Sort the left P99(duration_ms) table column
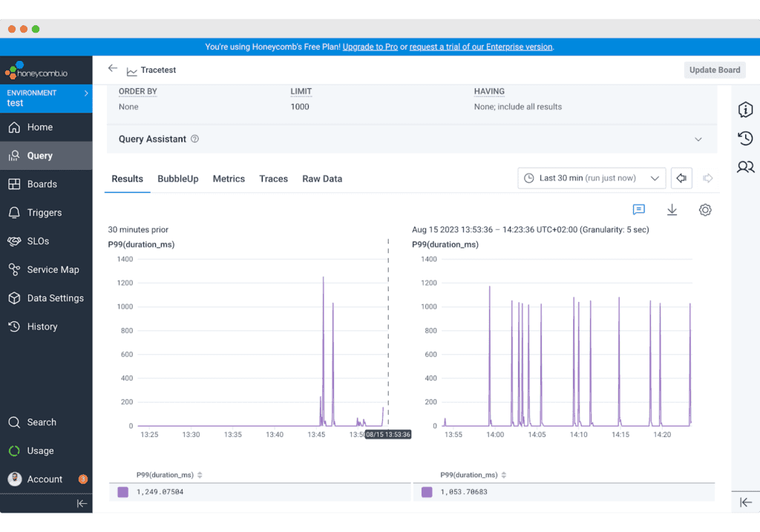This screenshot has width=760, height=532. tap(200, 475)
